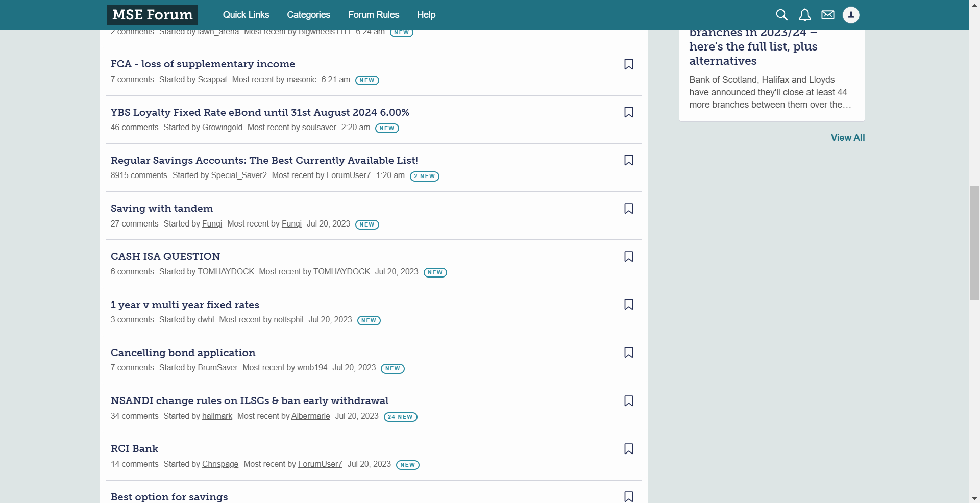
Task: View Growingold's user profile
Action: click(x=222, y=128)
